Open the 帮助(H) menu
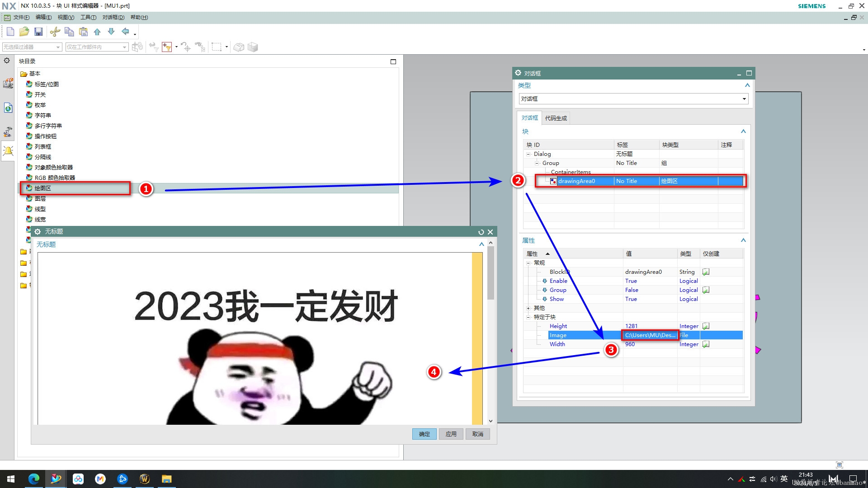868x488 pixels. 139,18
